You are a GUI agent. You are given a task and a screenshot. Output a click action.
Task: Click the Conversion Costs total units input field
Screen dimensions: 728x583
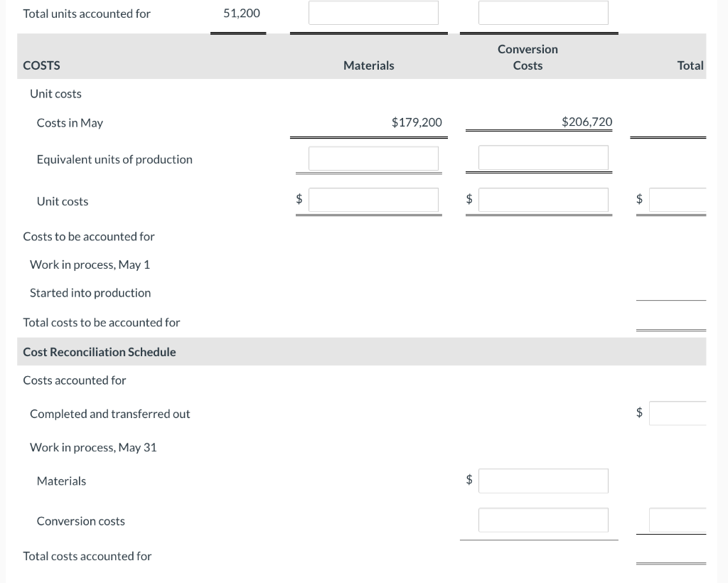click(x=544, y=12)
